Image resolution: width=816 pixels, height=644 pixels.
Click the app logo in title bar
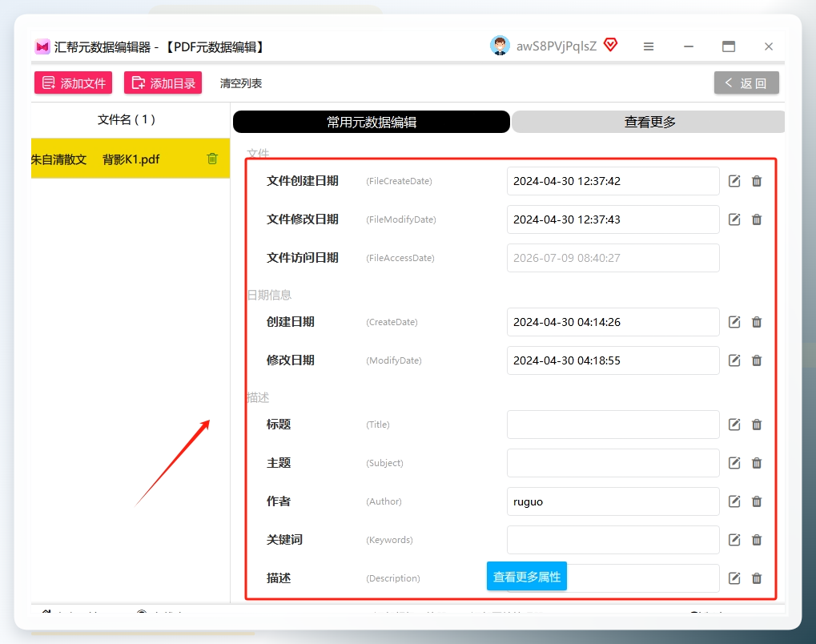tap(42, 46)
